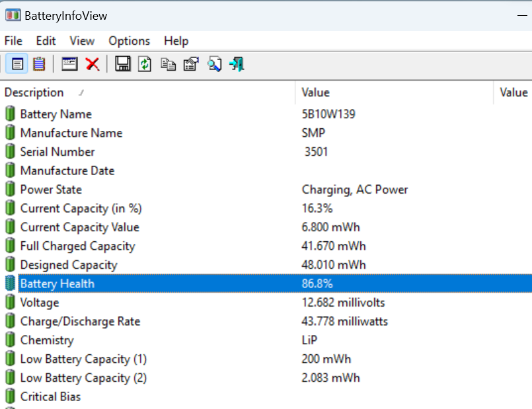Select the Critical Bias row label
This screenshot has height=409, width=532.
[50, 396]
